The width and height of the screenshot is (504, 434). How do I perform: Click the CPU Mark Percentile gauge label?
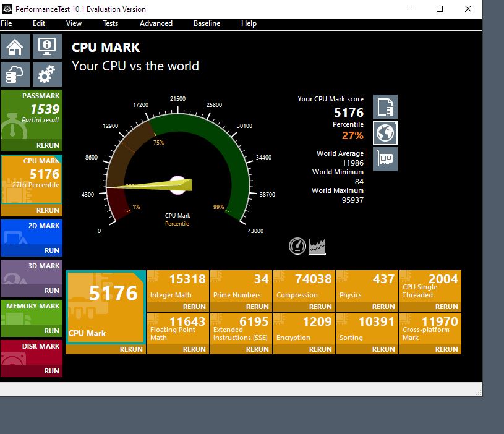[177, 219]
